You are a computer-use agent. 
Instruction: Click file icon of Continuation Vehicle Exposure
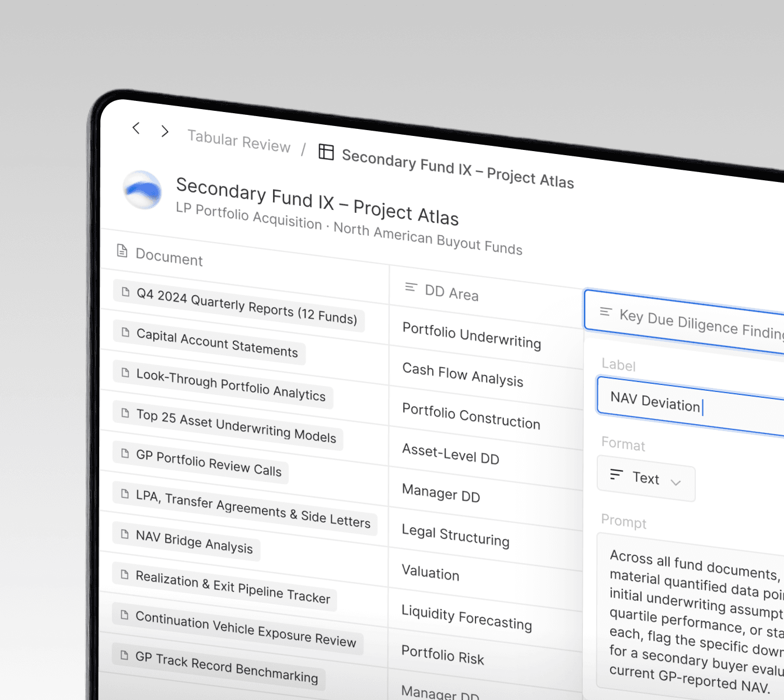click(x=124, y=615)
